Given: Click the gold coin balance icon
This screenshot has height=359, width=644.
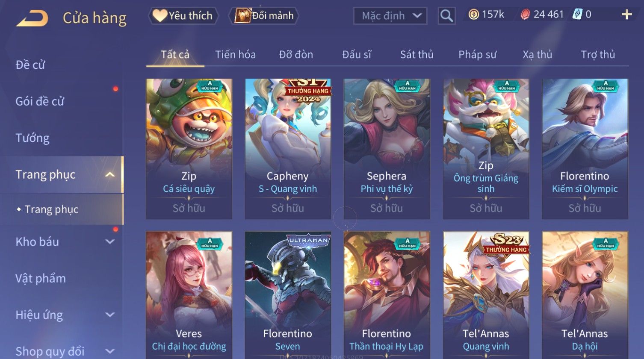Looking at the screenshot, I should pos(473,15).
